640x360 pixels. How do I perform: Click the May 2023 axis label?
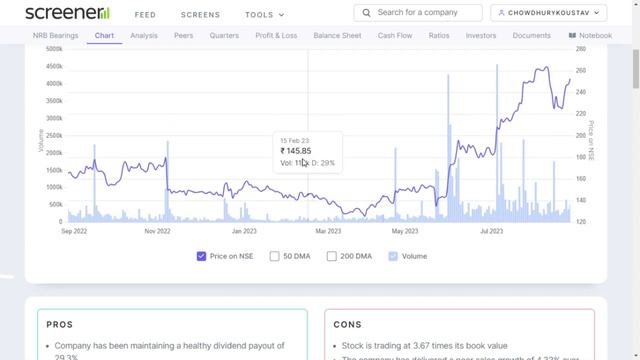click(405, 231)
